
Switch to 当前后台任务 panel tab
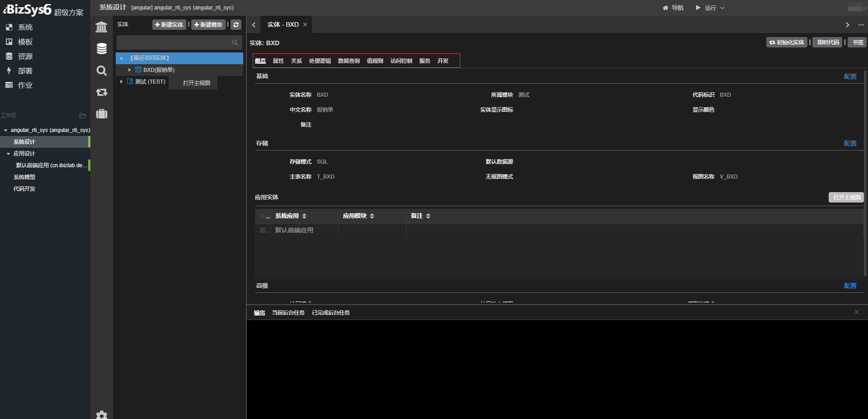pos(288,313)
